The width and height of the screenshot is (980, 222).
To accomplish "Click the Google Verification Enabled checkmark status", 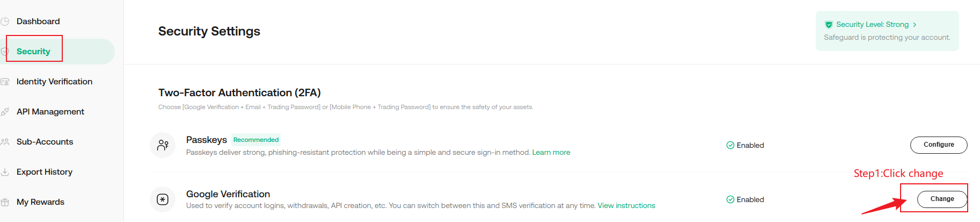I will [745, 199].
